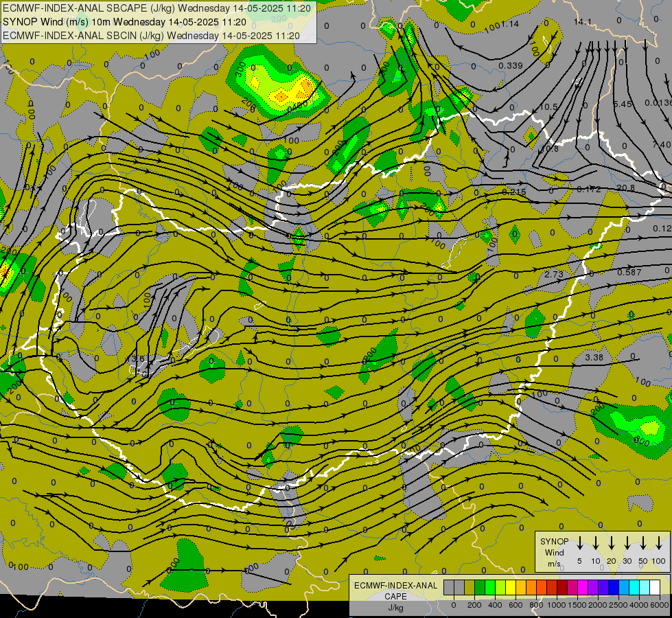The width and height of the screenshot is (672, 618).
Task: Click the '400' CAPE contour label
Action: click(299, 106)
